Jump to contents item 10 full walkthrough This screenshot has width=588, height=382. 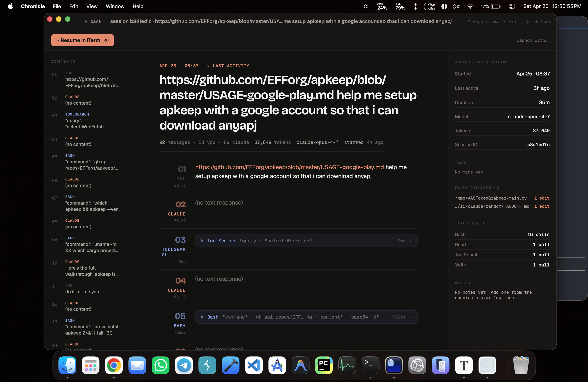click(87, 268)
